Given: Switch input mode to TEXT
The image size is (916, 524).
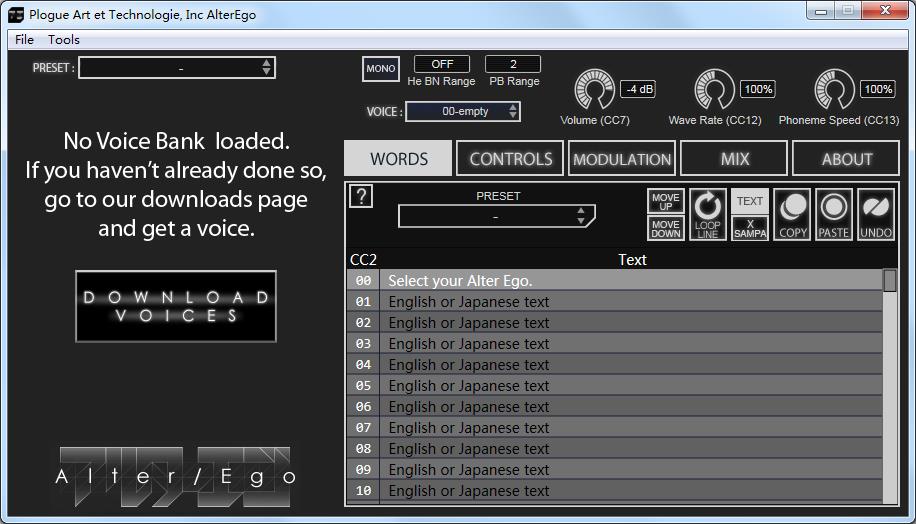Looking at the screenshot, I should click(749, 201).
